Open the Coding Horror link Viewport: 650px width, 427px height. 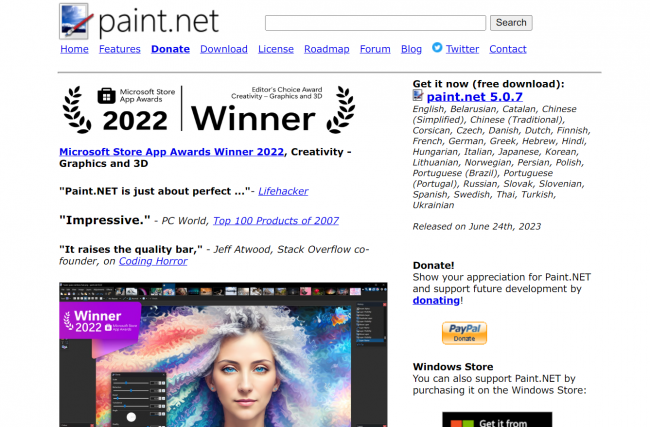(x=153, y=261)
